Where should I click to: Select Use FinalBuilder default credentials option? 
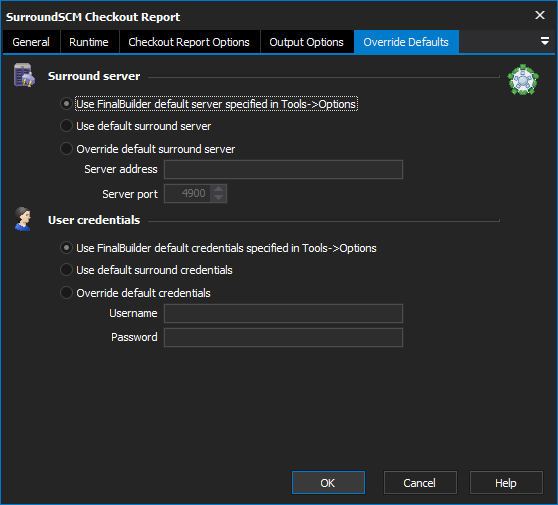pyautogui.click(x=219, y=248)
